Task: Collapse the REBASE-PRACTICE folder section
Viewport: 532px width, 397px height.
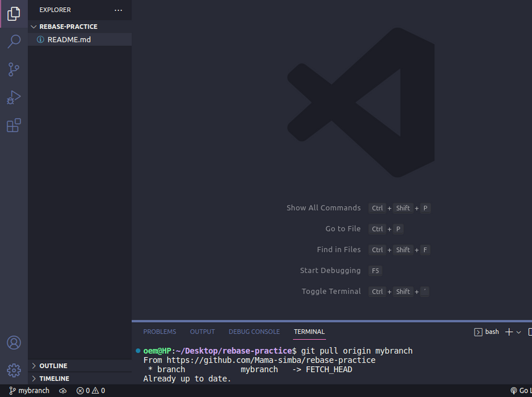Action: tap(68, 27)
